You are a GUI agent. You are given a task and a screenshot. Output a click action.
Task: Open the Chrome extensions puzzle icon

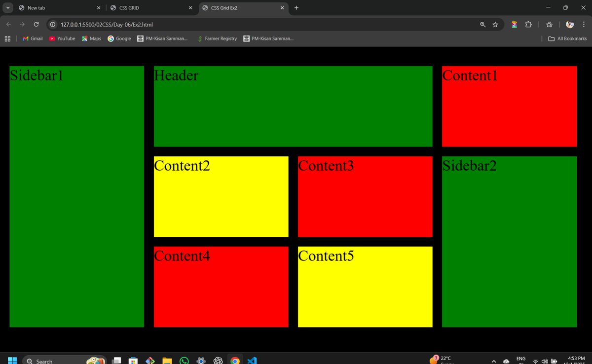tap(528, 24)
